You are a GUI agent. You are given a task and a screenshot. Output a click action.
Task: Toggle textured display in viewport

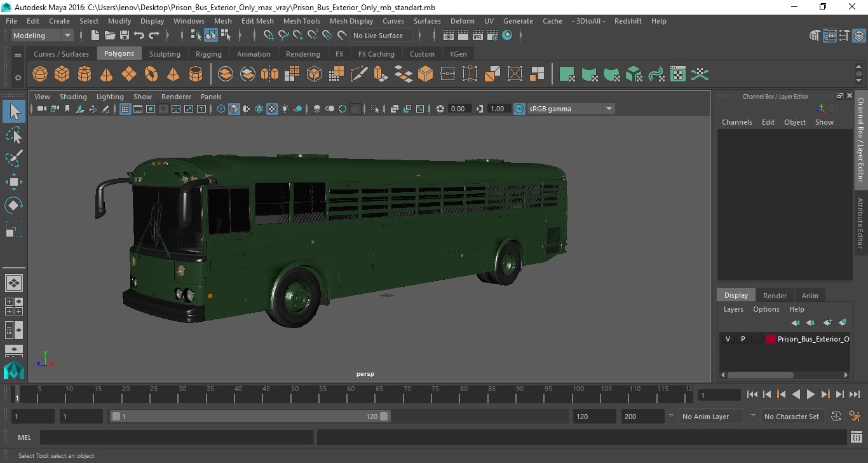[272, 109]
